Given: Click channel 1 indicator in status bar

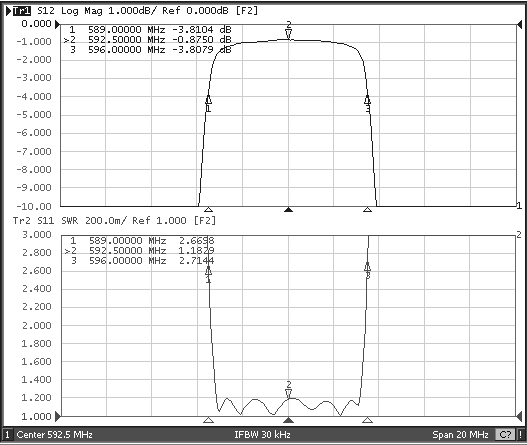Looking at the screenshot, I should coord(7,435).
